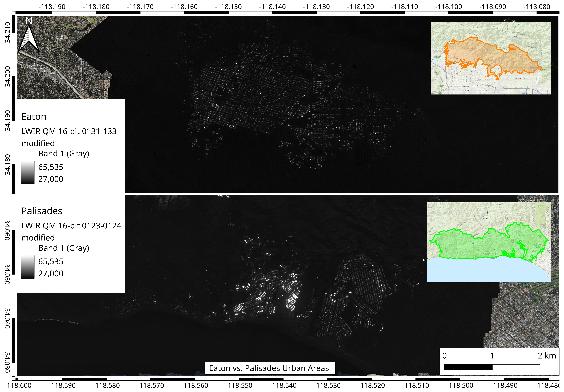Click the 65,535 value in Palisades legend
Viewport: 564px width, 392px height.
click(51, 262)
